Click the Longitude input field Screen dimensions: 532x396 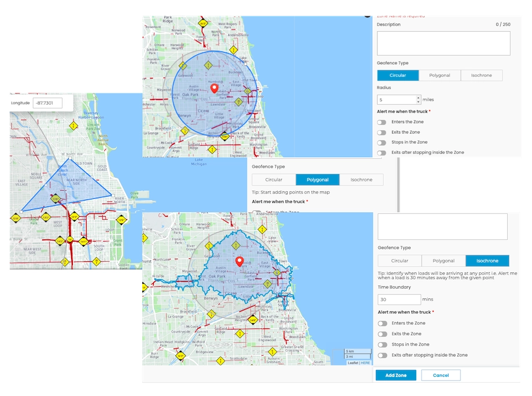pos(47,103)
